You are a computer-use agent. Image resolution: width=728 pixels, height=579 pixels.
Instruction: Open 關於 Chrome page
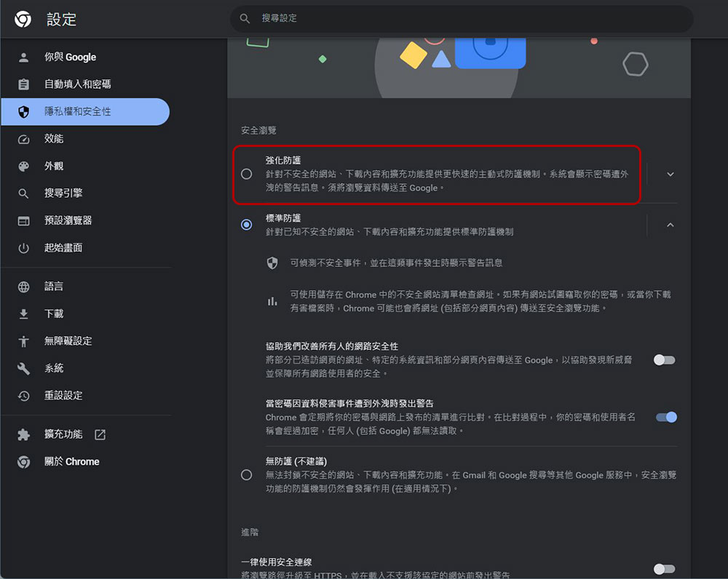point(71,462)
